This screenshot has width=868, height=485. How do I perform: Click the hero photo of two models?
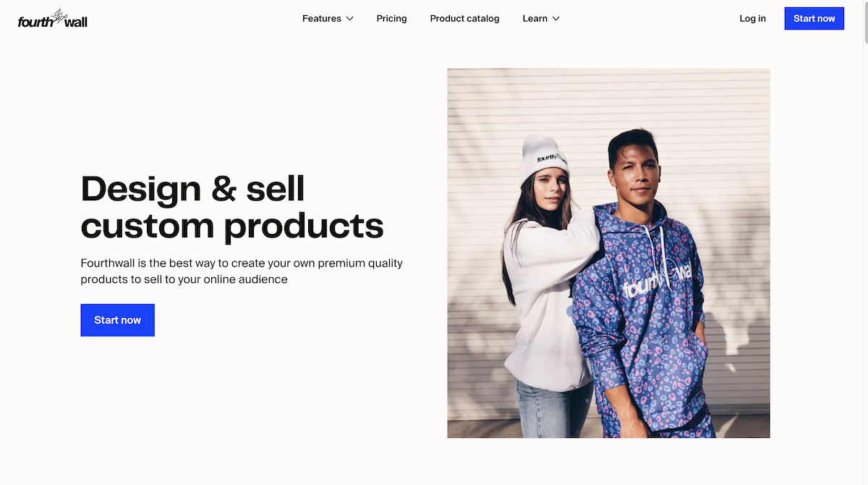click(x=608, y=253)
